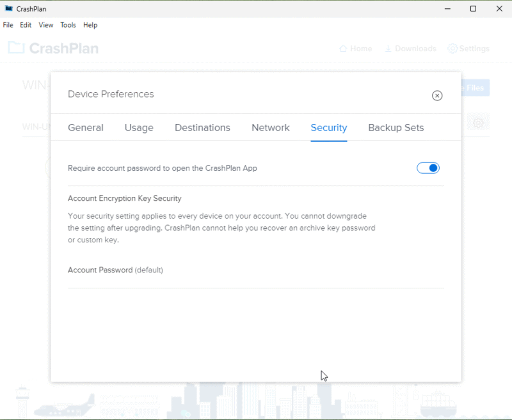Toggle require account password switch
The image size is (512, 420).
pos(428,168)
